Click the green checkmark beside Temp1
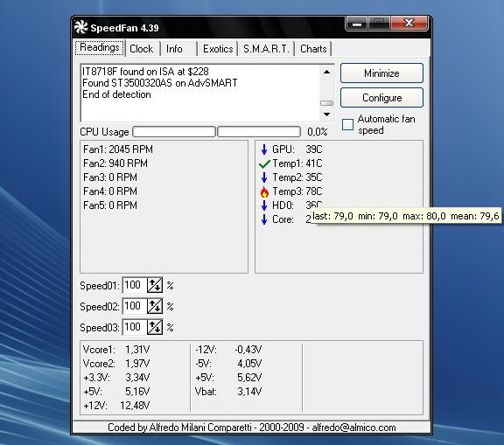The width and height of the screenshot is (504, 445). (x=264, y=163)
